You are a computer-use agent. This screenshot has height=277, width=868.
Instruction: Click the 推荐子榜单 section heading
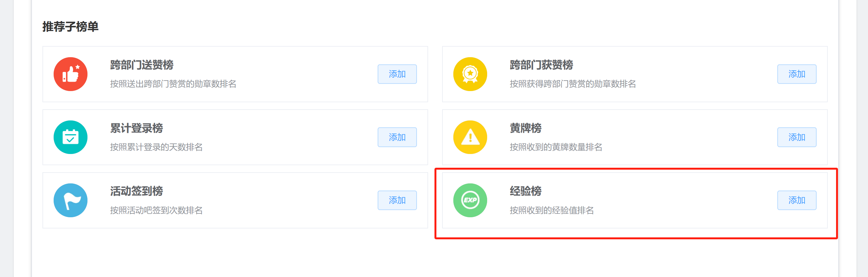point(71,27)
